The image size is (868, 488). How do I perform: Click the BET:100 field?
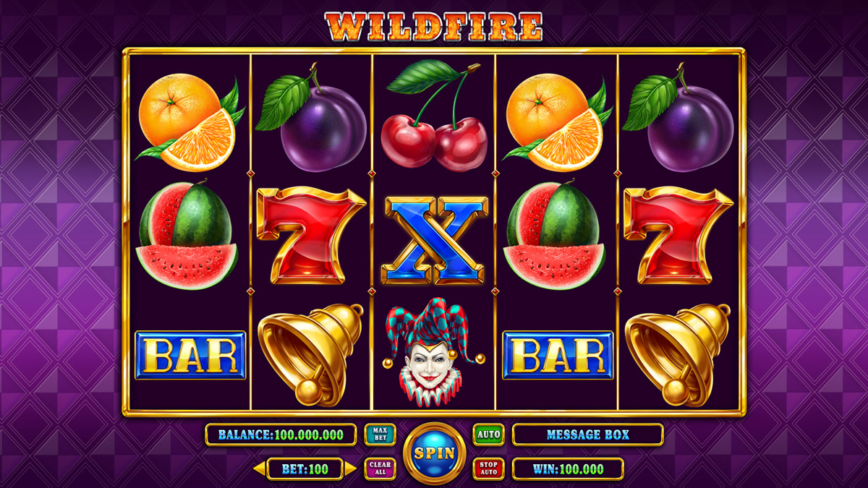(x=305, y=469)
